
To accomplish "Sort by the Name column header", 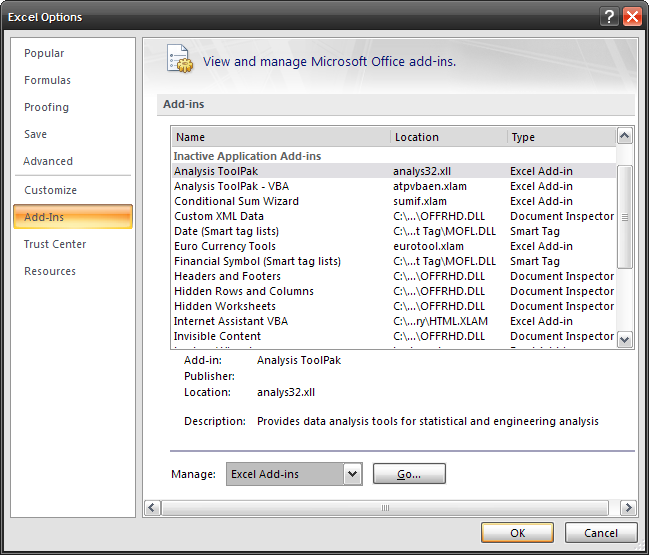I will pyautogui.click(x=281, y=137).
